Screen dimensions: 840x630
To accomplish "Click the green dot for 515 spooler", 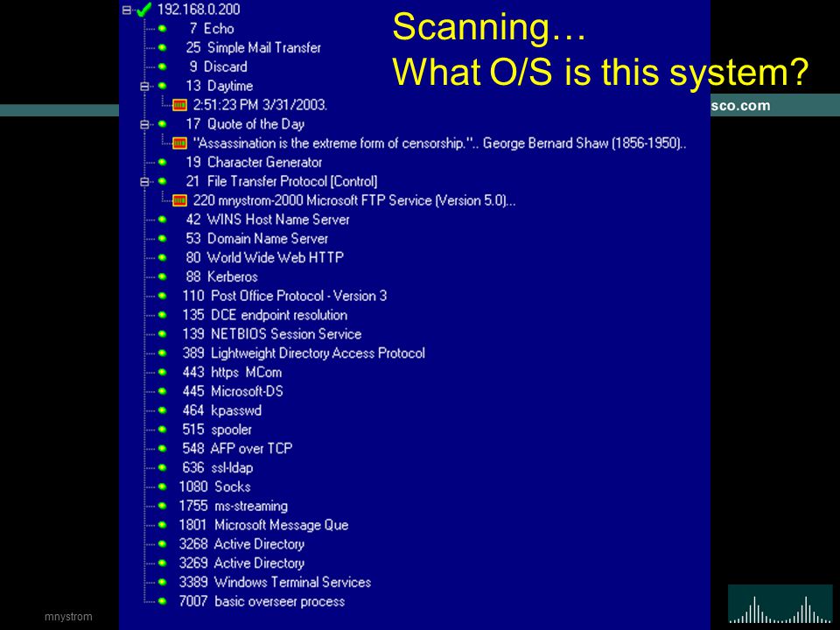I will pyautogui.click(x=163, y=430).
